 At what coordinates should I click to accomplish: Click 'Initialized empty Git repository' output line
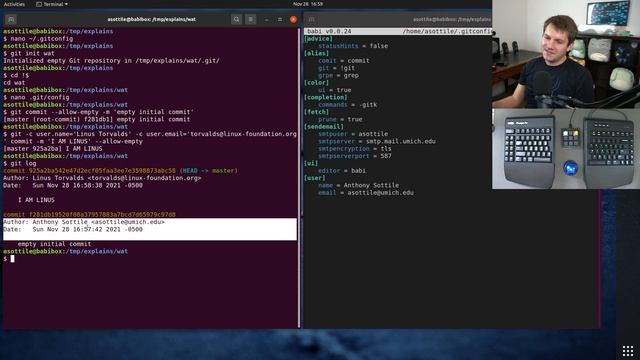(111, 61)
